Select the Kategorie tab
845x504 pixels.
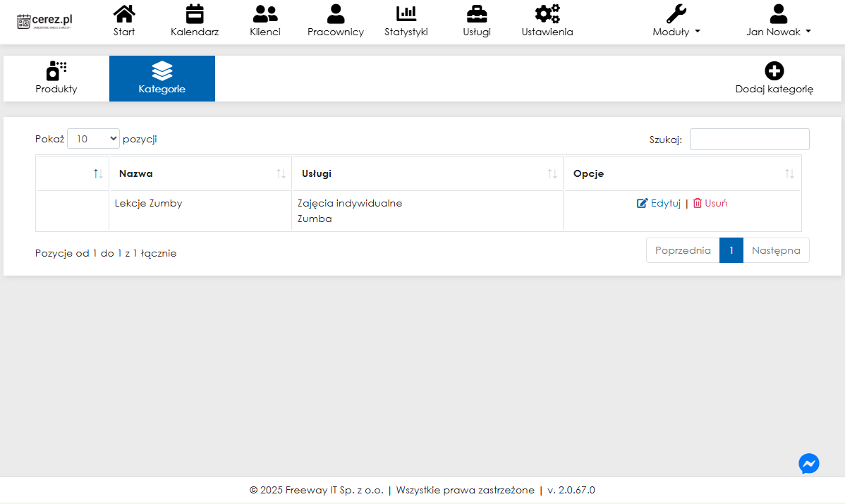pos(162,78)
